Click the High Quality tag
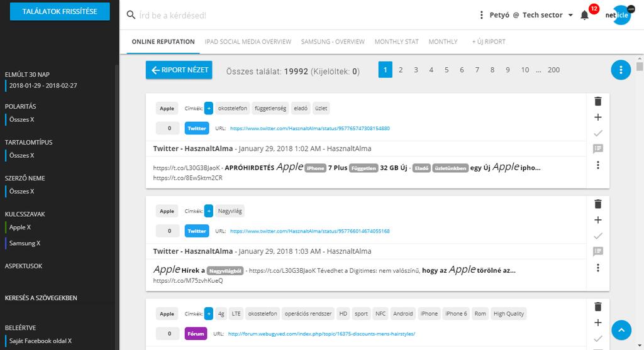The width and height of the screenshot is (644, 350). click(x=508, y=314)
